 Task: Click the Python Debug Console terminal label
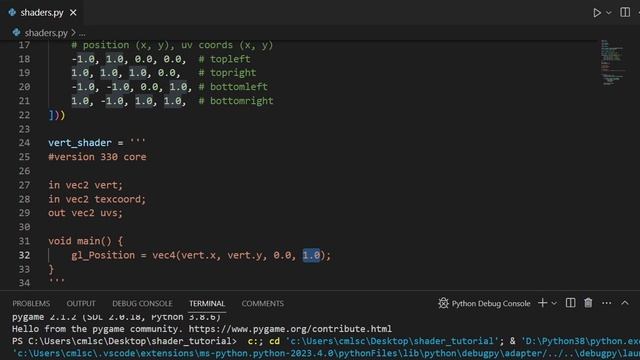(491, 303)
